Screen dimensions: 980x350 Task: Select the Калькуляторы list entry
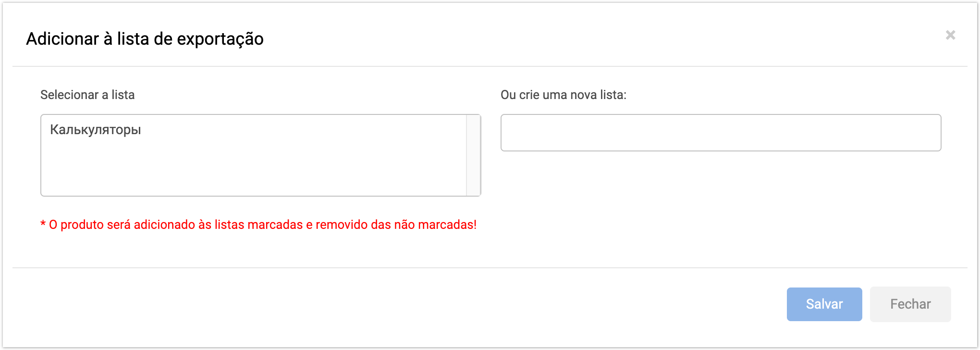pos(96,130)
